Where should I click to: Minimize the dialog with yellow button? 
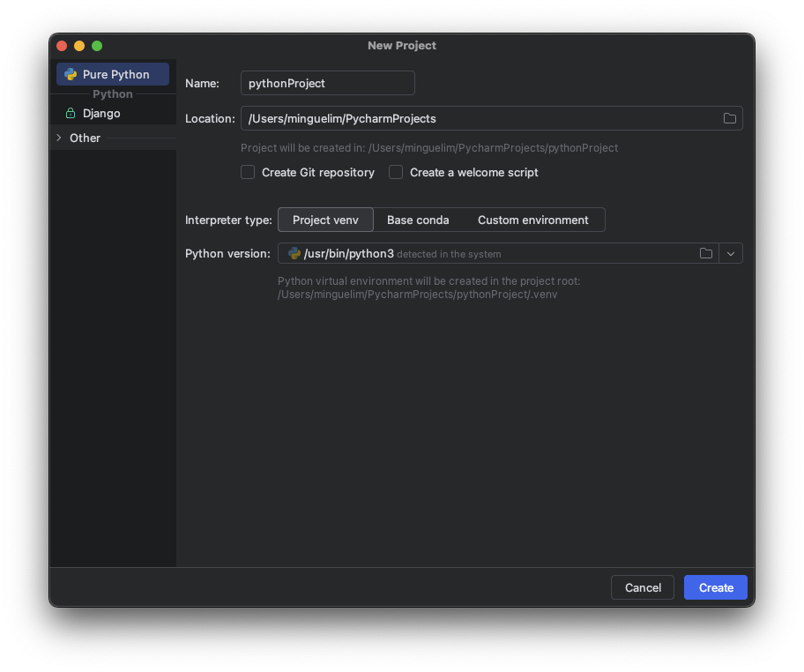click(x=79, y=46)
